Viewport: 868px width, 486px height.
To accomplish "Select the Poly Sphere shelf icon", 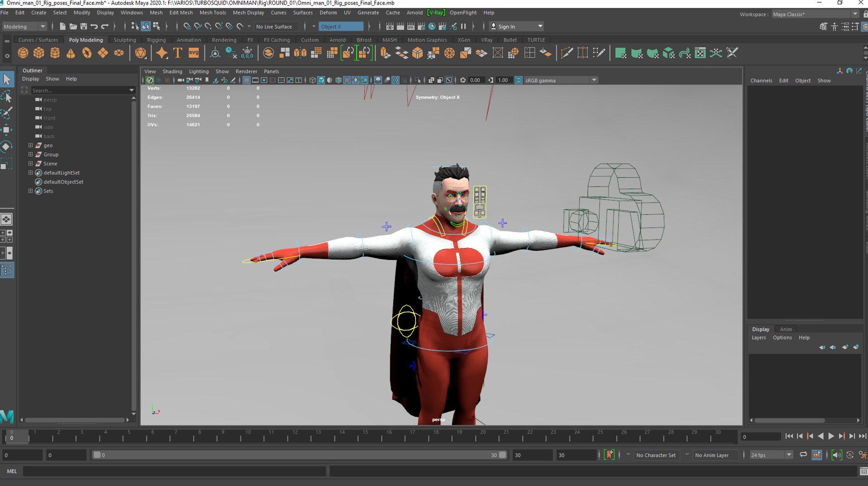I will coord(23,53).
